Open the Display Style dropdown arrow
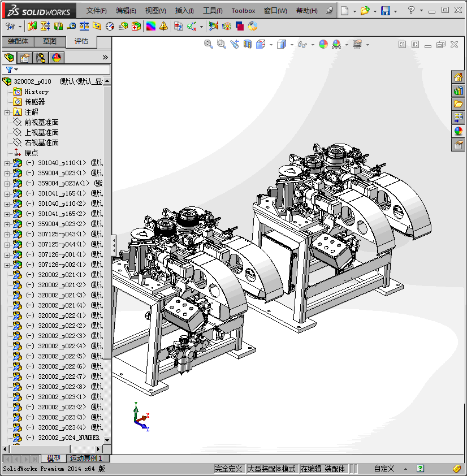This screenshot has width=467, height=476. [291, 45]
